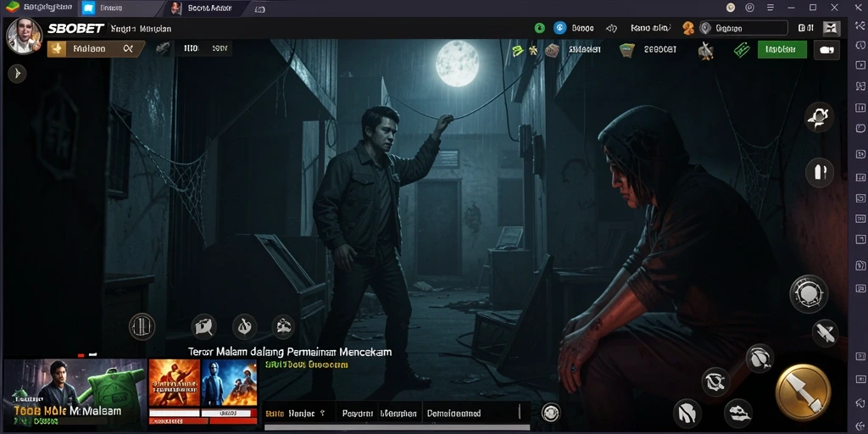Click the green flag icon
Viewport: 868px width, 434px height.
pos(518,50)
